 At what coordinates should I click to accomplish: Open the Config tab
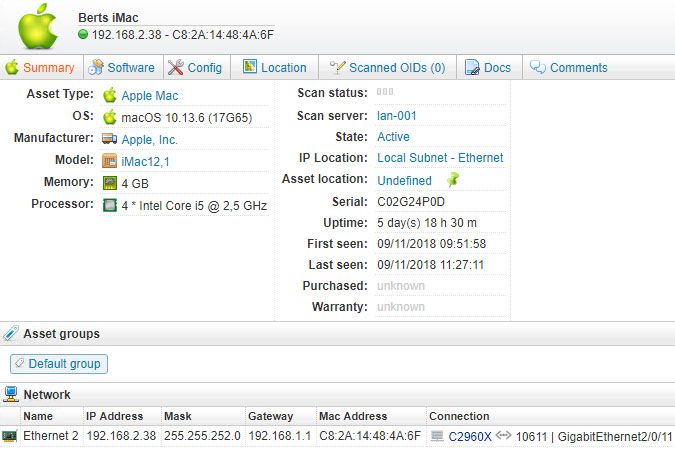coord(196,68)
